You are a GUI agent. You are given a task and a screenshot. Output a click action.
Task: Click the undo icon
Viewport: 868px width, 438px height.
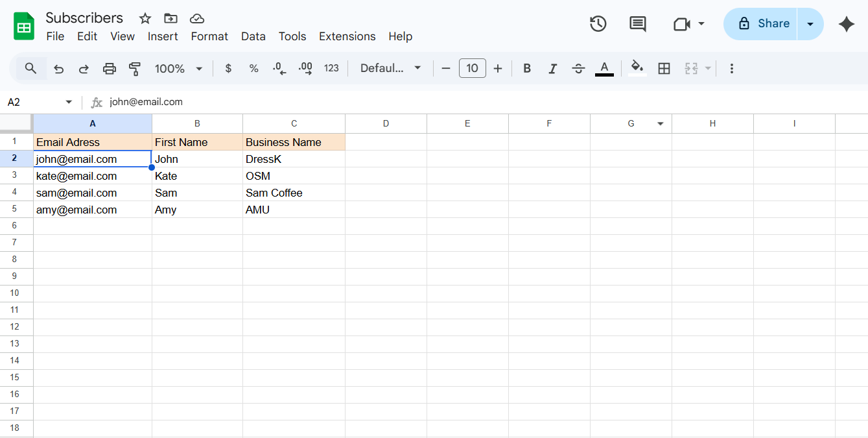click(58, 68)
